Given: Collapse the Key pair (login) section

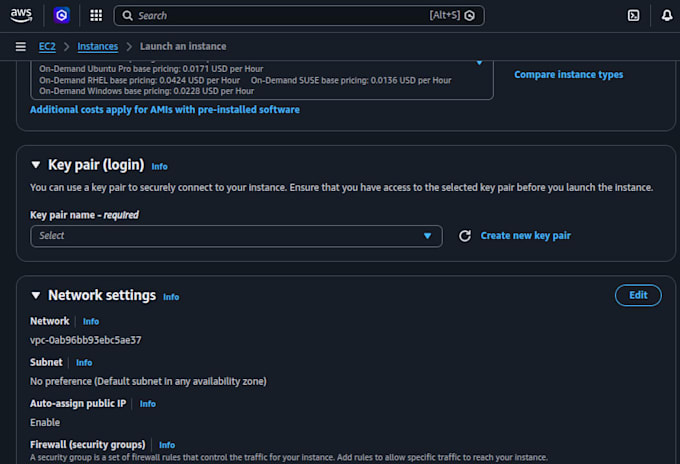Looking at the screenshot, I should click(36, 165).
